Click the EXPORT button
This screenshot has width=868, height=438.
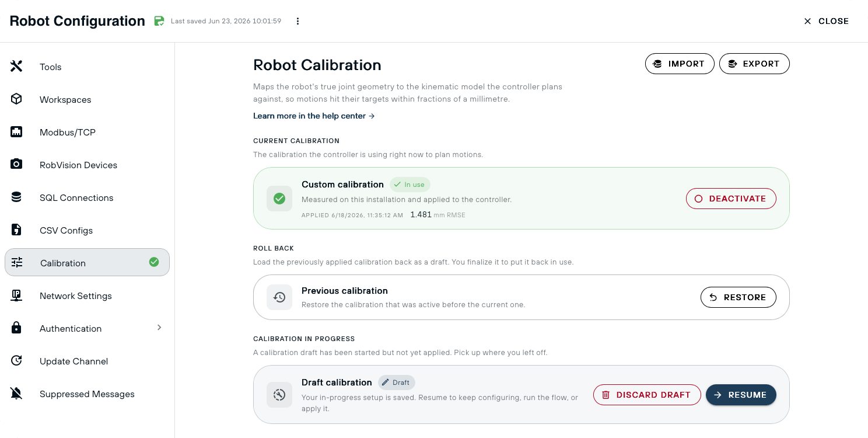point(754,64)
